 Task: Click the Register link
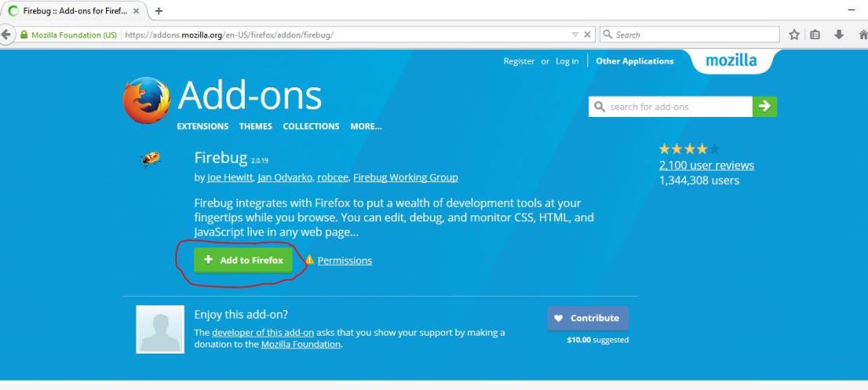(519, 62)
